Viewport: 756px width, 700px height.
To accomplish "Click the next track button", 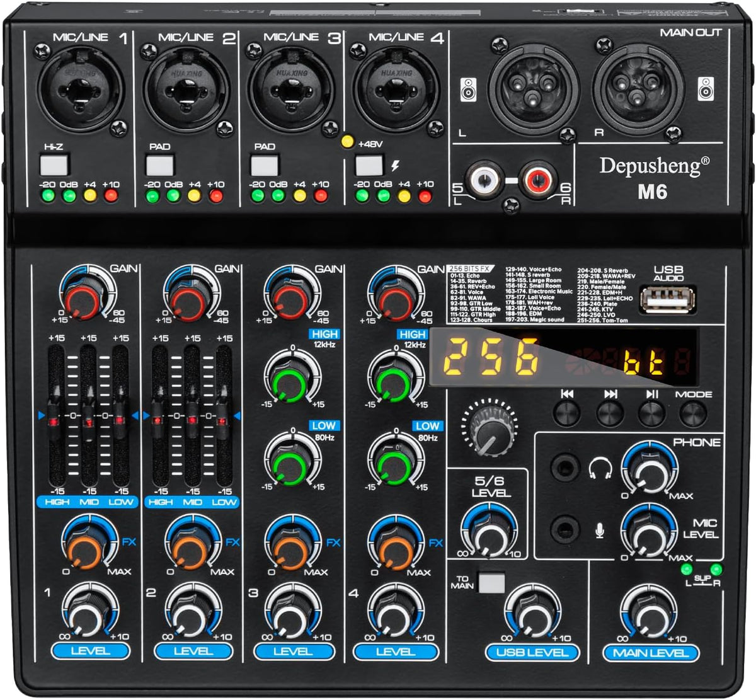I will point(610,414).
